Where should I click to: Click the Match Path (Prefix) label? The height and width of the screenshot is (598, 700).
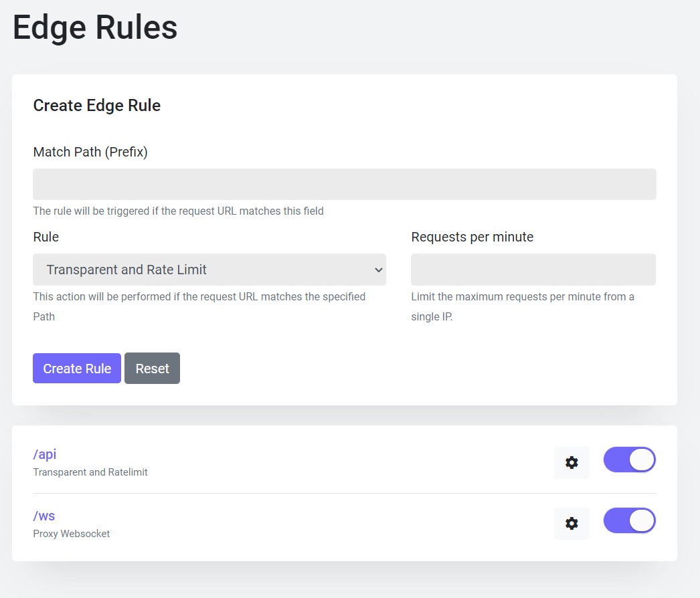(90, 152)
